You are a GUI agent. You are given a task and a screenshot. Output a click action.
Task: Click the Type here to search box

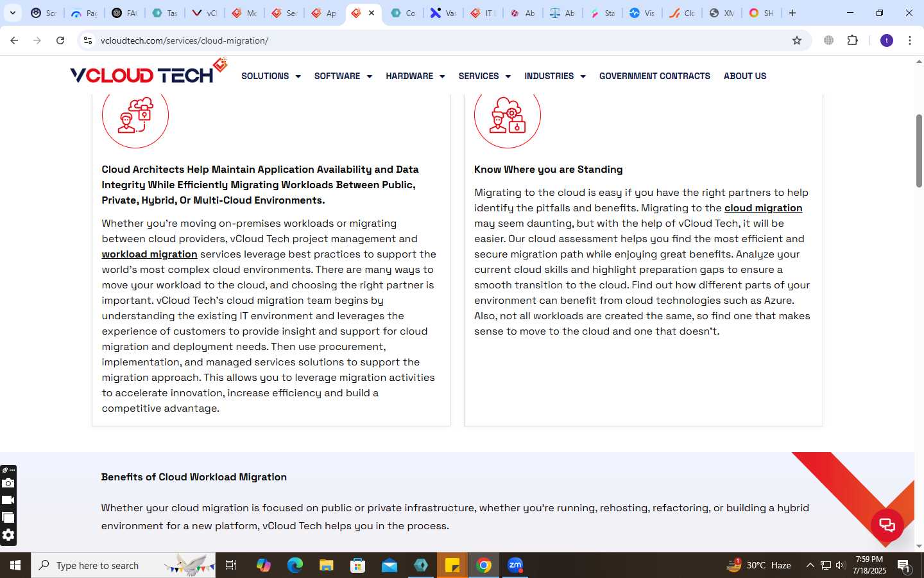pyautogui.click(x=123, y=565)
